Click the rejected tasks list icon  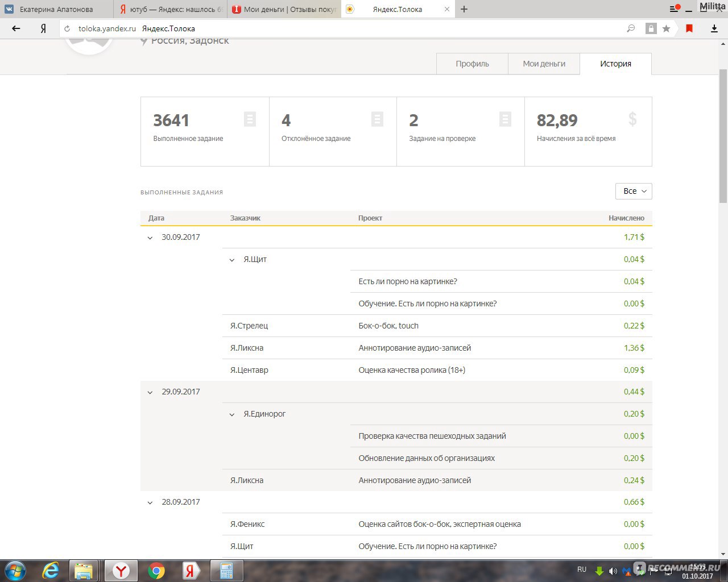click(377, 119)
